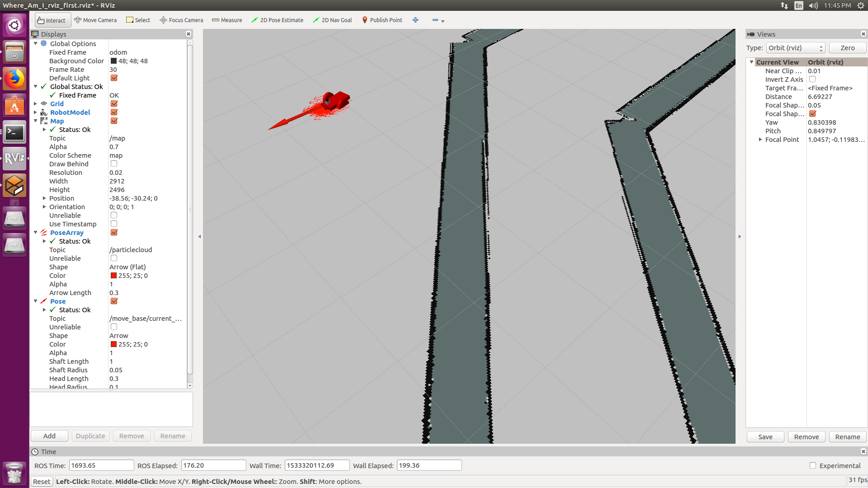Click the plus icon to add a tool
Image resolution: width=868 pixels, height=488 pixels.
415,20
